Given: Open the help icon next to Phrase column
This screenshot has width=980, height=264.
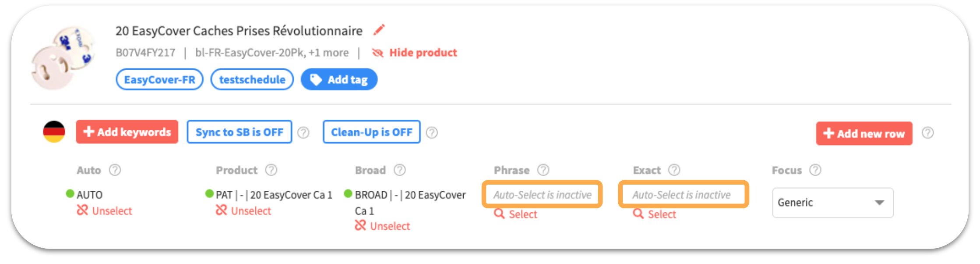Looking at the screenshot, I should point(543,170).
